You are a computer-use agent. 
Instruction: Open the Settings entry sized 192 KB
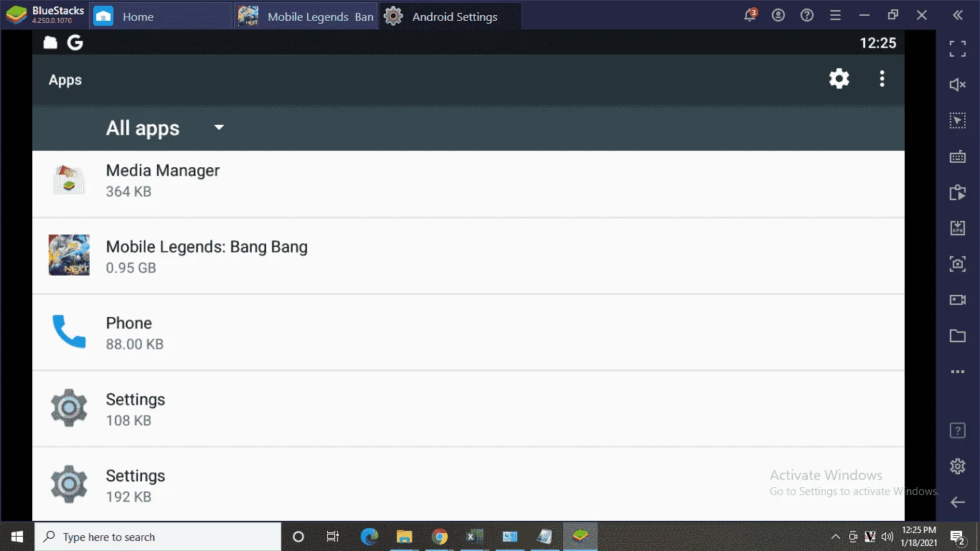pyautogui.click(x=468, y=485)
